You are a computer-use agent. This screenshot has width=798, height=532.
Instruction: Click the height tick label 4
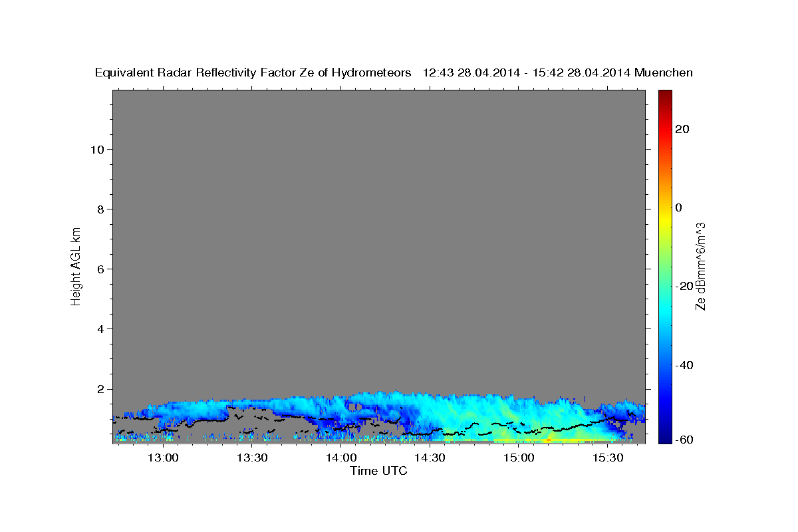101,329
